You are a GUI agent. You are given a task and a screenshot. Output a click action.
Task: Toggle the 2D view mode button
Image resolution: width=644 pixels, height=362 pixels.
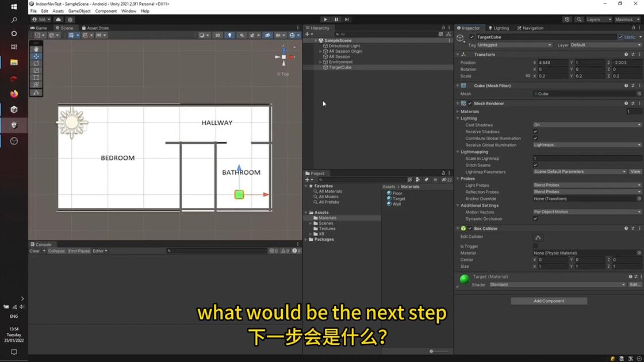tap(218, 35)
